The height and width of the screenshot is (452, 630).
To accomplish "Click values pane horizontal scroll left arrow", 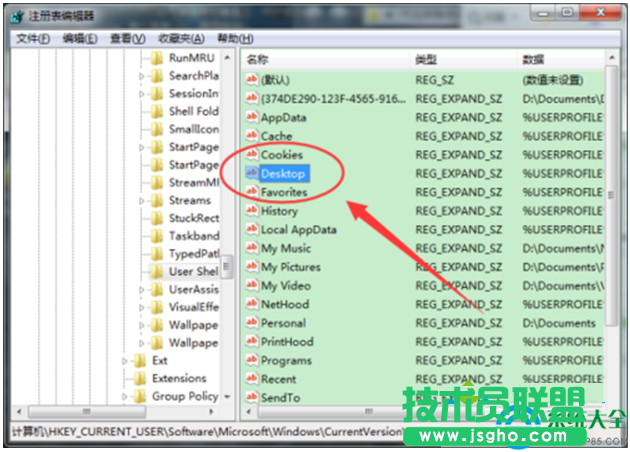I will pyautogui.click(x=249, y=412).
